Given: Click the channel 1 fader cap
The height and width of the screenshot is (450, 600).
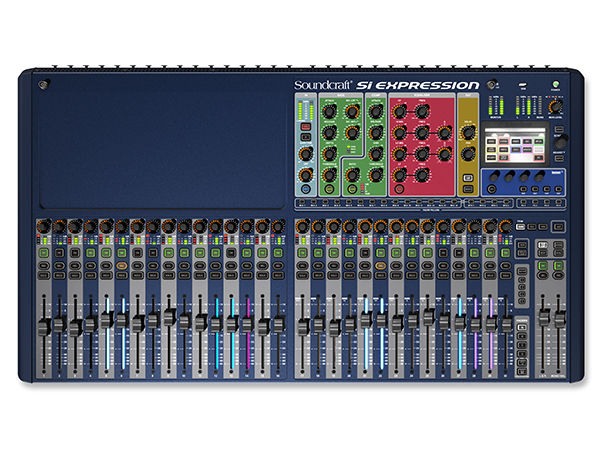Looking at the screenshot, I should (44, 327).
